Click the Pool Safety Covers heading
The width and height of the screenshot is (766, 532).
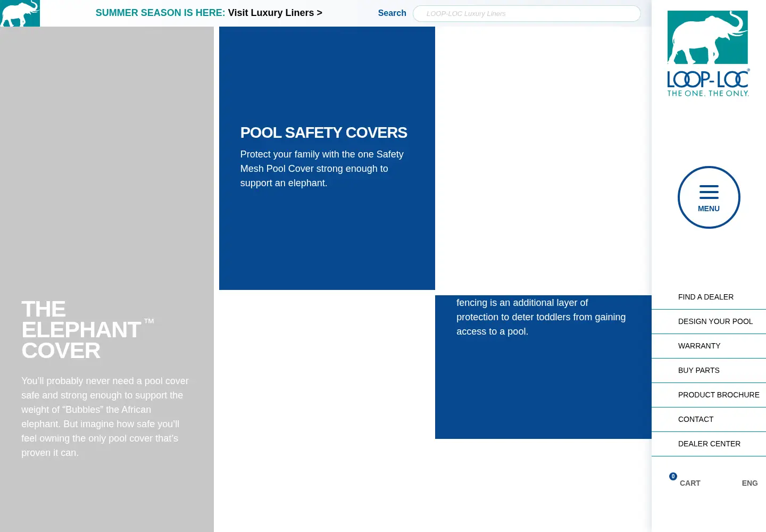coord(323,132)
